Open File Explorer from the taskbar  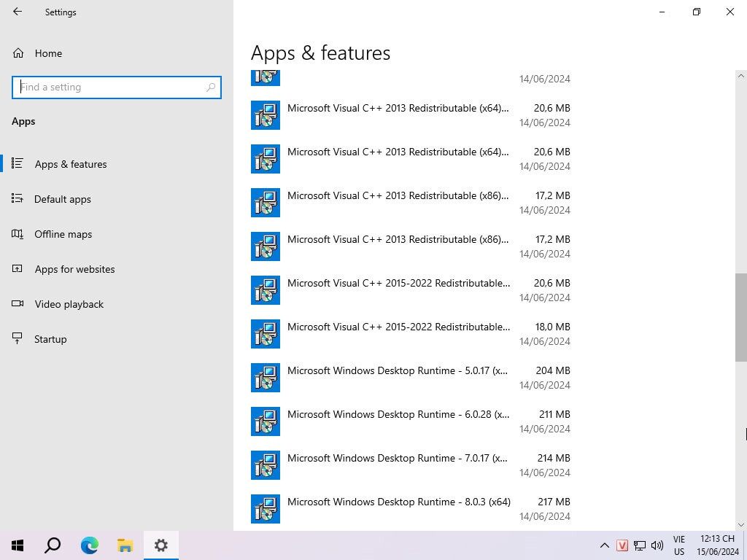(x=125, y=545)
